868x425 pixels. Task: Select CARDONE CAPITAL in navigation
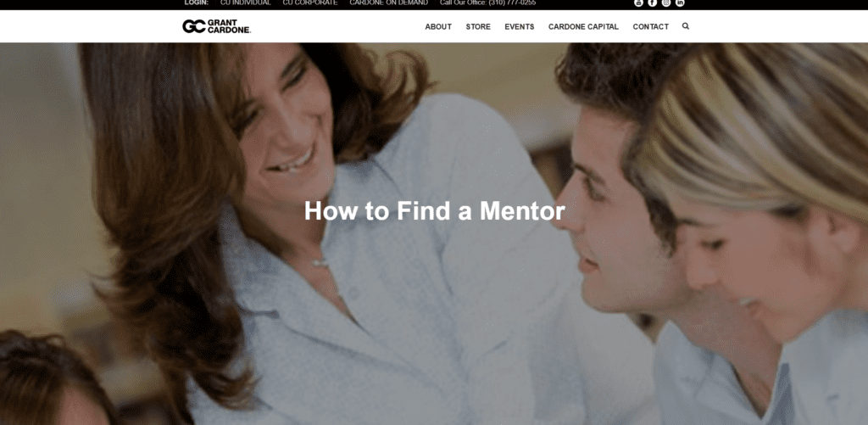pyautogui.click(x=583, y=26)
